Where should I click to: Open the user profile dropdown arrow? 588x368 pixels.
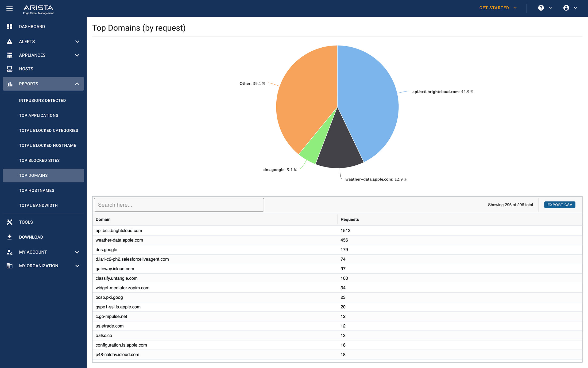pos(575,8)
